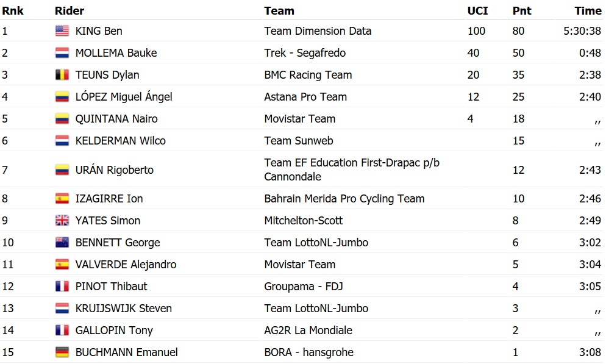Click the Team column header
Screen dimensions: 606x364
point(279,10)
